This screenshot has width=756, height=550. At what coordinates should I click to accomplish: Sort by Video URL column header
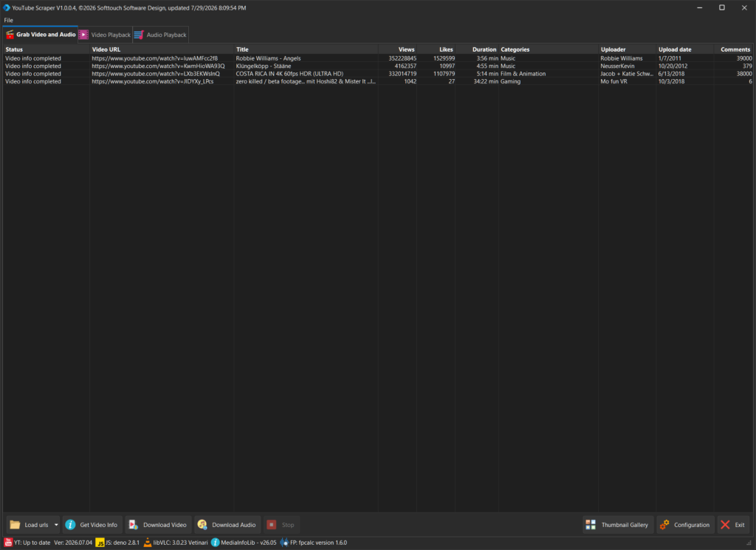point(162,49)
